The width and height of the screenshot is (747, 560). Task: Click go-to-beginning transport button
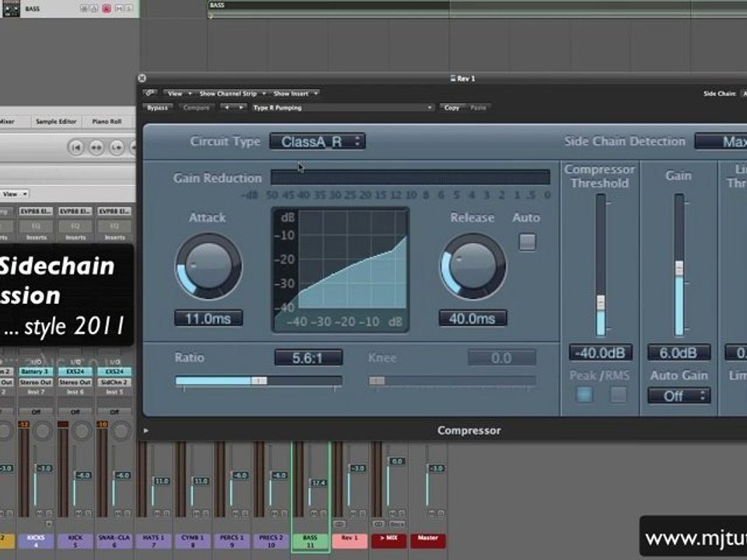76,147
